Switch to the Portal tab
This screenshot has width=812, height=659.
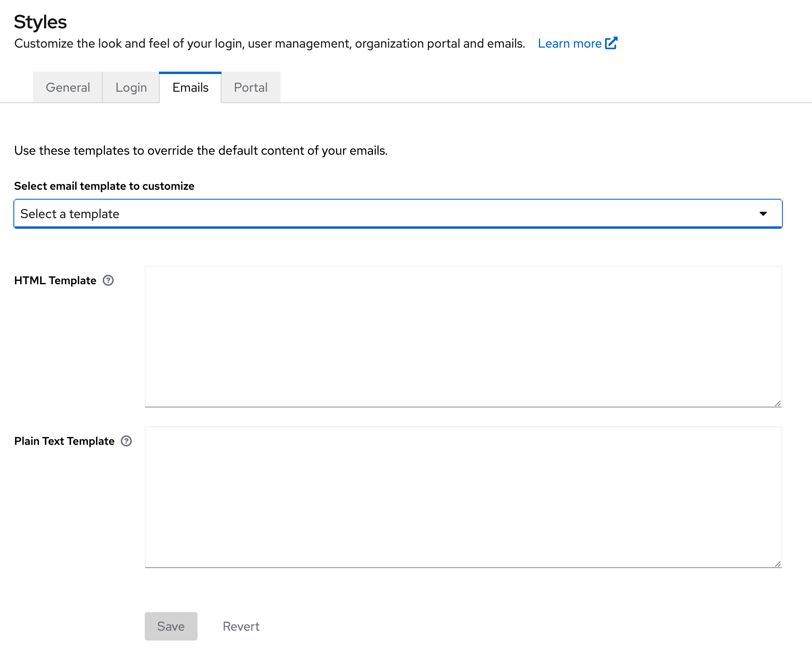pyautogui.click(x=251, y=87)
